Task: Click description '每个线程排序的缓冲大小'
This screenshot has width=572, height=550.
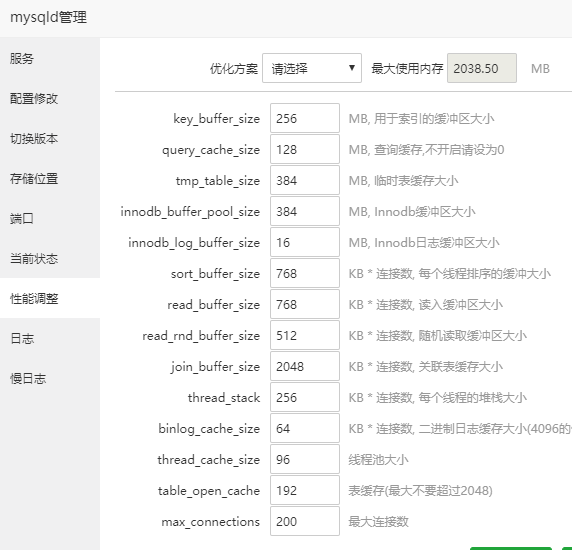Action: point(484,274)
